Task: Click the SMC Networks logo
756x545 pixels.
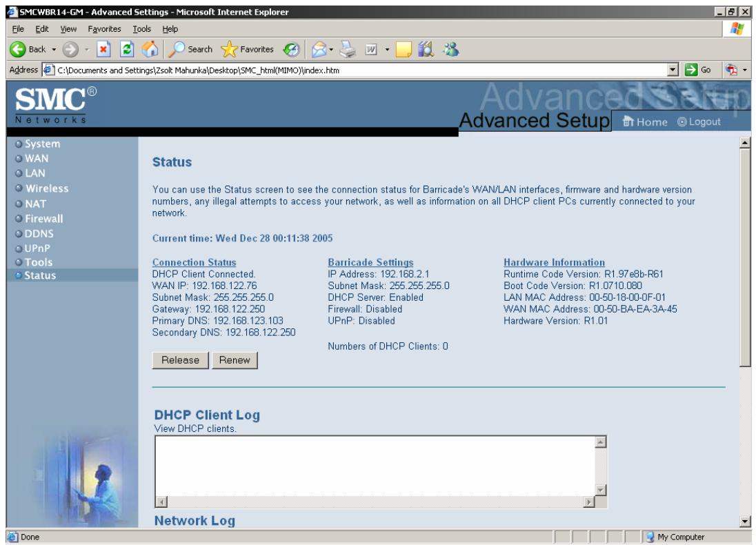Action: point(55,105)
